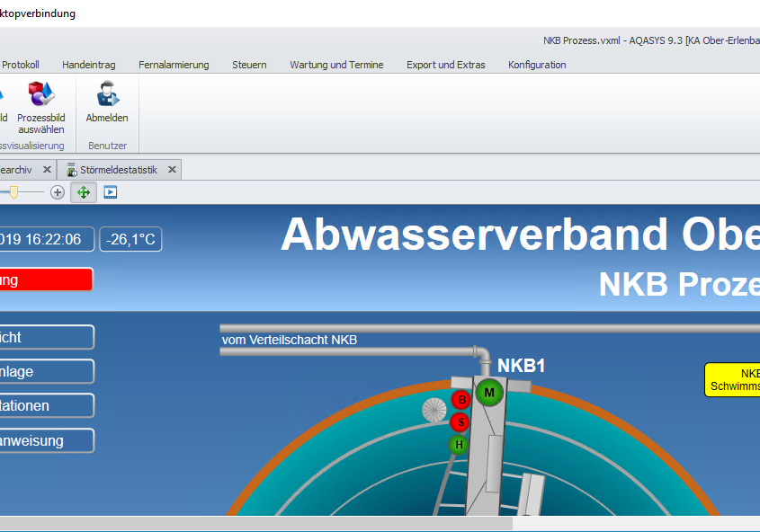
Task: Close the archiv tab
Action: click(x=47, y=170)
